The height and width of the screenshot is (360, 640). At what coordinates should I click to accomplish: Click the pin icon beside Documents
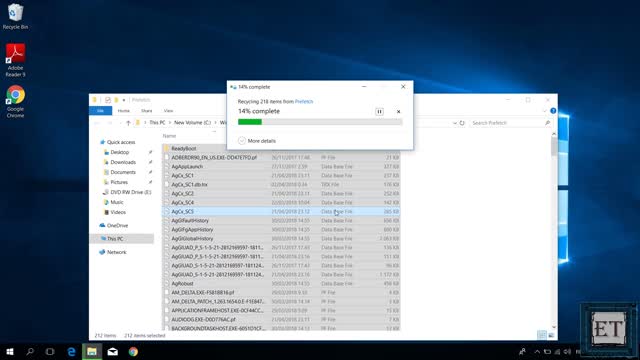pyautogui.click(x=150, y=172)
